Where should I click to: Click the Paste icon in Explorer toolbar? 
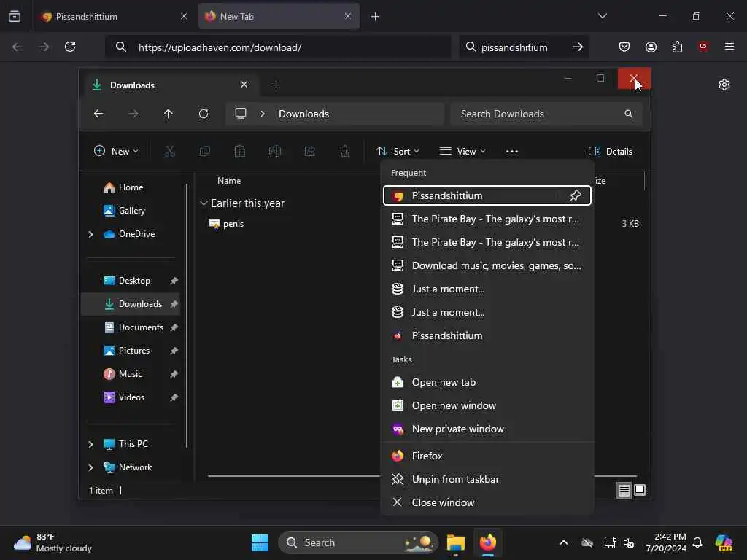(239, 152)
